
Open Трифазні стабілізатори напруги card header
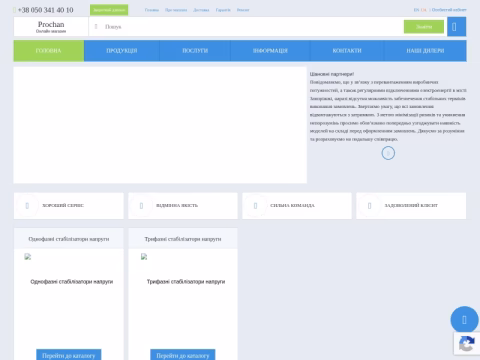183,239
